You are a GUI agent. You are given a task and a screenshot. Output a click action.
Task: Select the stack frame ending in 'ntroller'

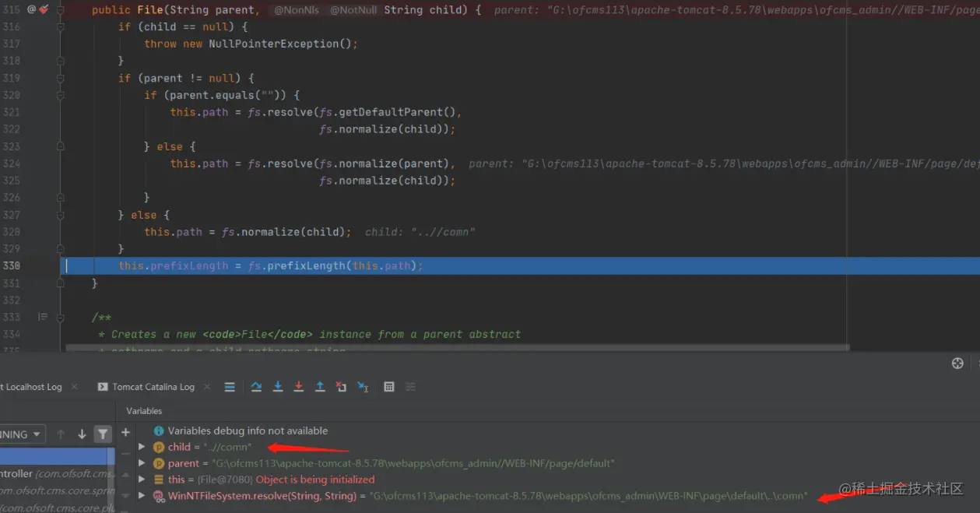tap(58, 473)
